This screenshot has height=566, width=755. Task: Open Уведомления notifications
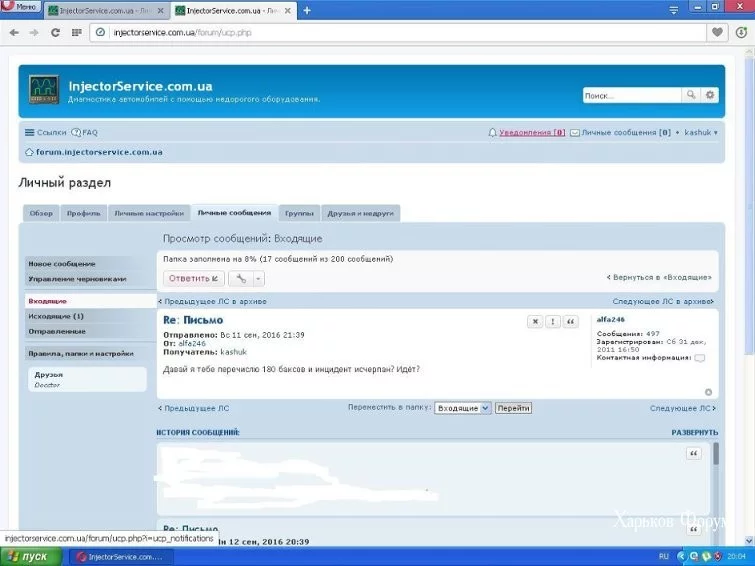(x=527, y=132)
